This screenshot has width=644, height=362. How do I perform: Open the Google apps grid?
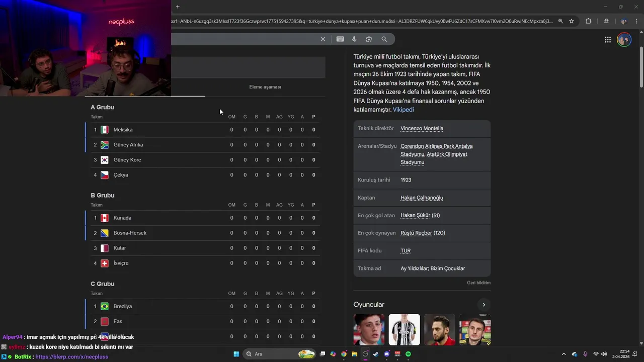(x=608, y=40)
